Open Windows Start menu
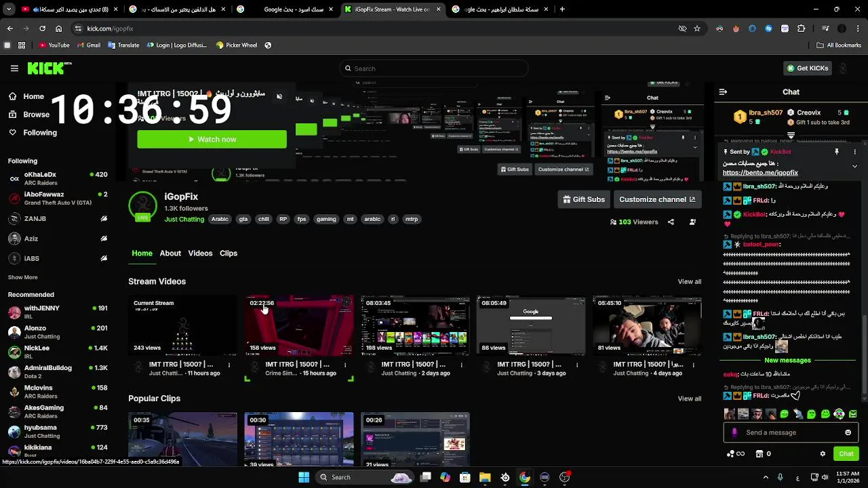The width and height of the screenshot is (868, 488). [304, 477]
